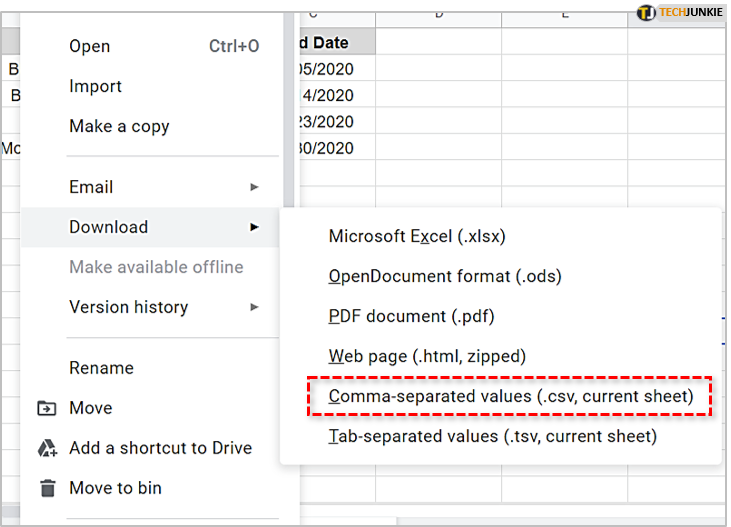Click the Move to bin trash icon
731x527 pixels.
coord(47,489)
